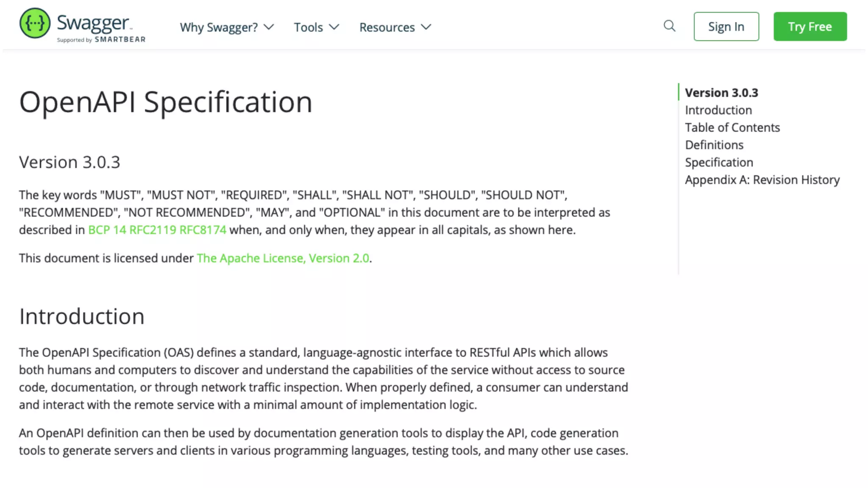
Task: Follow the BCP 14 link
Action: 107,230
